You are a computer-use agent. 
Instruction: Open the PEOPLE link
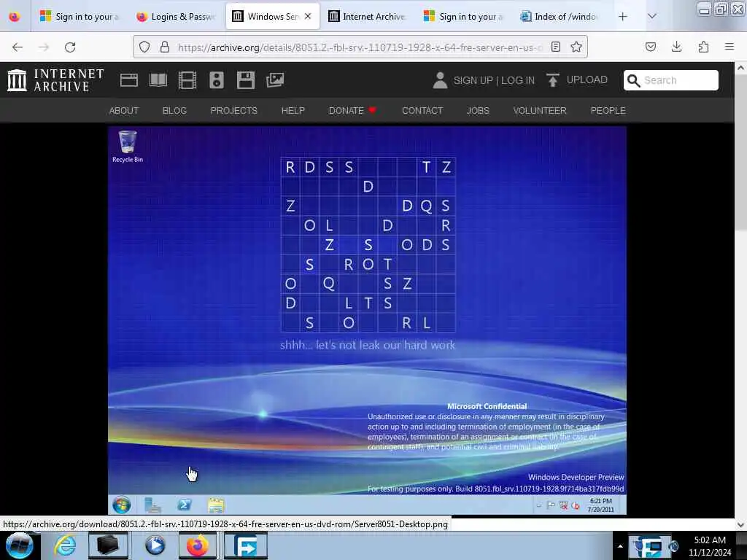pyautogui.click(x=608, y=111)
